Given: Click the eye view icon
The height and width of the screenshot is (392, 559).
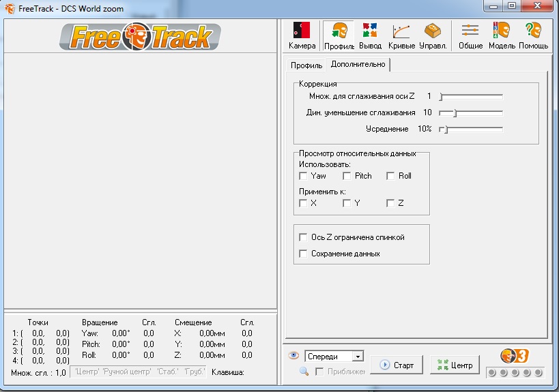Looking at the screenshot, I should click(293, 355).
